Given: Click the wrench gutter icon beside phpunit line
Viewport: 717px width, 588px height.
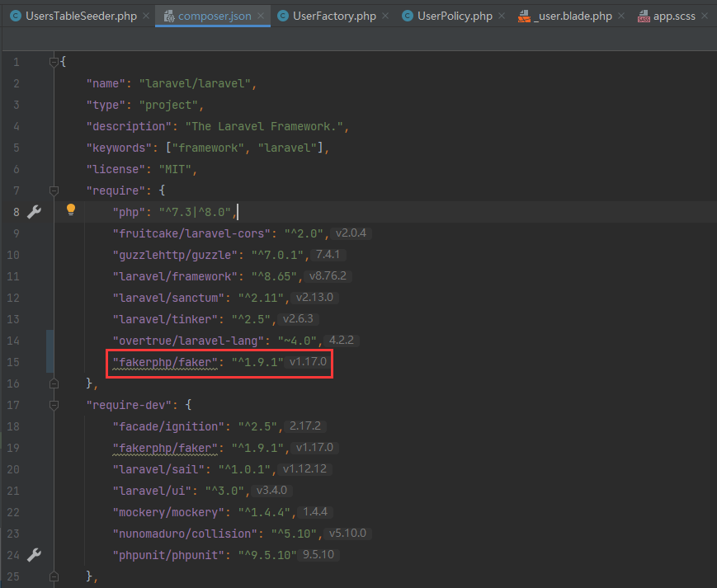Looking at the screenshot, I should click(x=34, y=555).
